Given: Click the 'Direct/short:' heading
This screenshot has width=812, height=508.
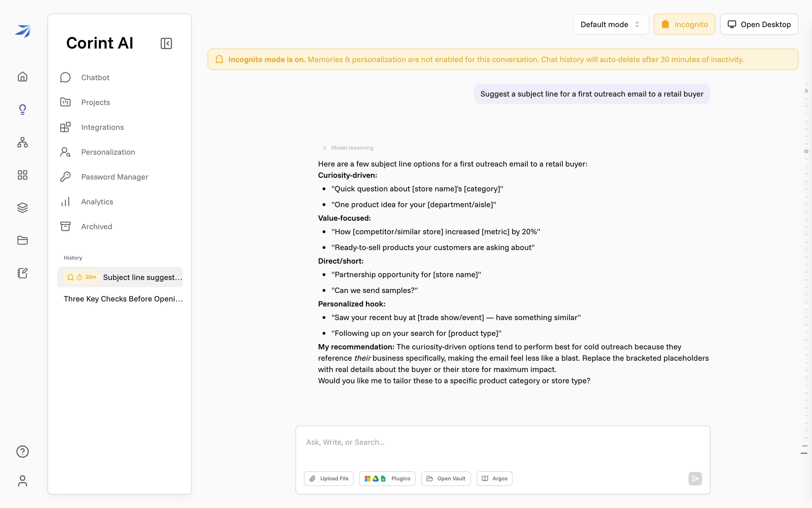Looking at the screenshot, I should [x=341, y=261].
